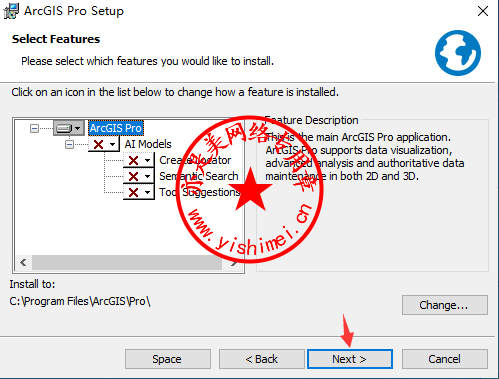Select the ArcGIS Pro feature row
The height and width of the screenshot is (379, 499).
click(116, 128)
